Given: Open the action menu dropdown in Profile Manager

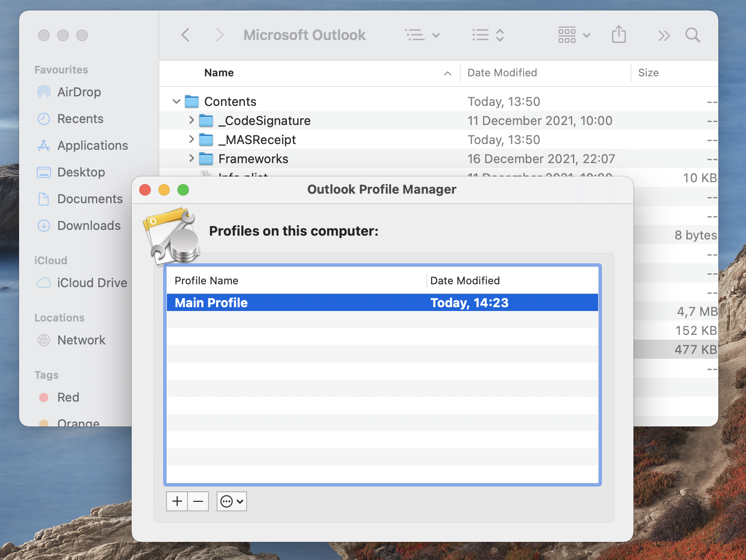Looking at the screenshot, I should click(231, 501).
